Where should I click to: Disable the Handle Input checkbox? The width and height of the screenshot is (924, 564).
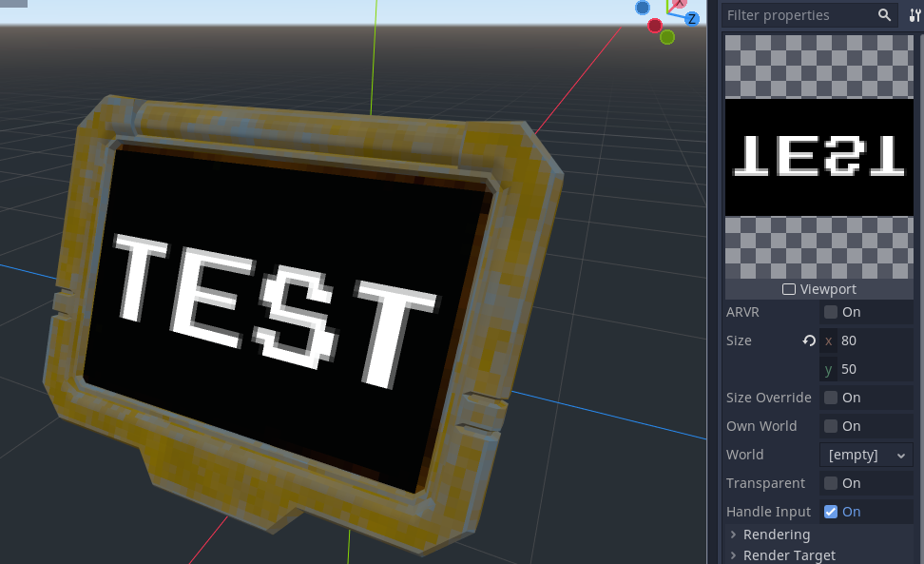tap(831, 512)
